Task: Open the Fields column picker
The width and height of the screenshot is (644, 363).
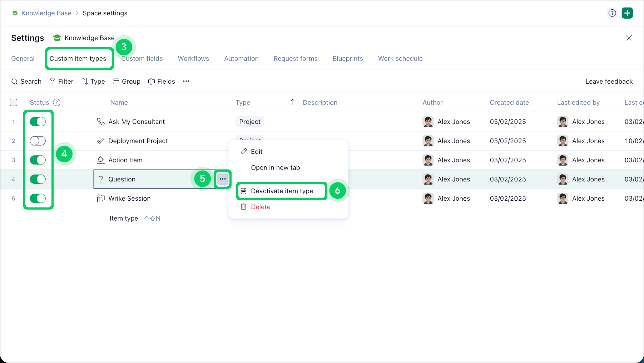Action: [x=162, y=82]
